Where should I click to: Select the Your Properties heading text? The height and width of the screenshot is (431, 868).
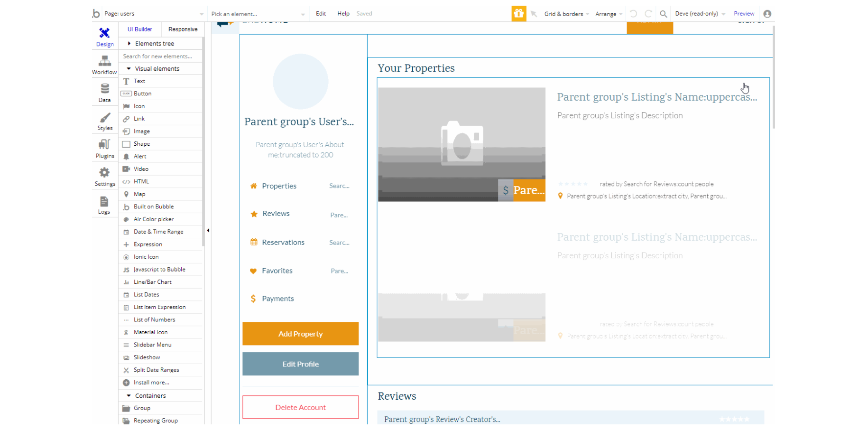[x=416, y=68]
